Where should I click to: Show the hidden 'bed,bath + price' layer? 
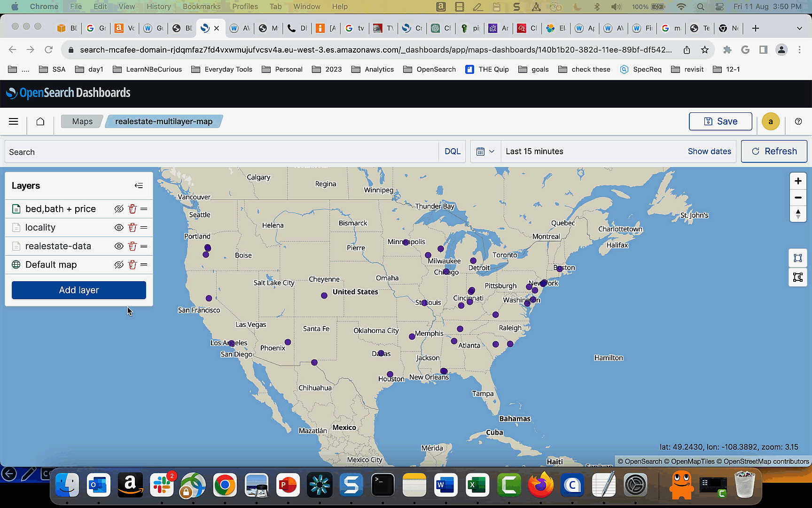click(x=119, y=209)
